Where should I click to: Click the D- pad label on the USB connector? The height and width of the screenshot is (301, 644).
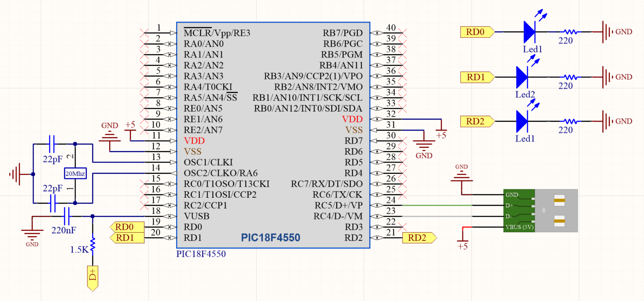click(508, 216)
